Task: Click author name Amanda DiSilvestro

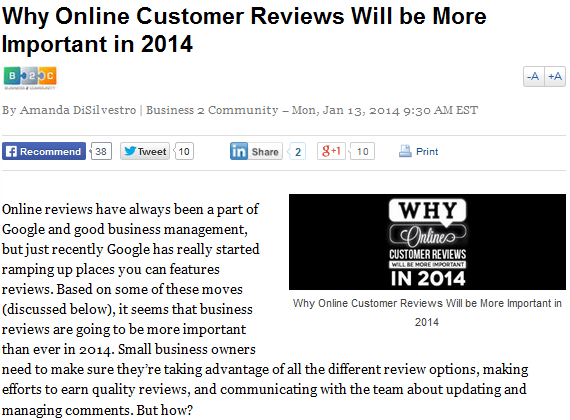Action: 78,110
